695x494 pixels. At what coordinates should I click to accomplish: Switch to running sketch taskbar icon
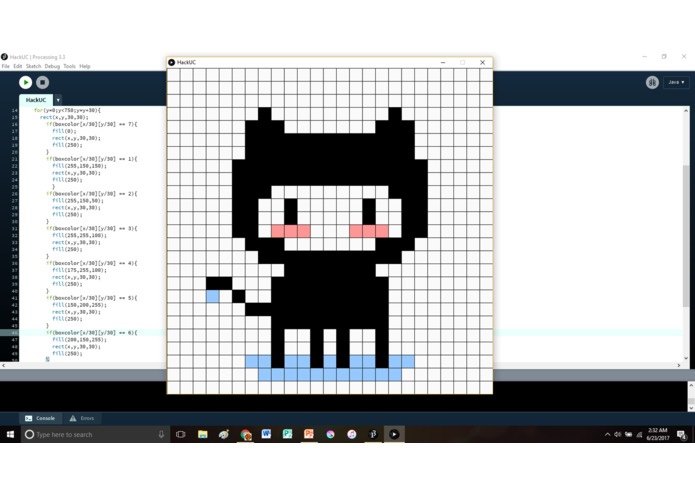[x=394, y=434]
